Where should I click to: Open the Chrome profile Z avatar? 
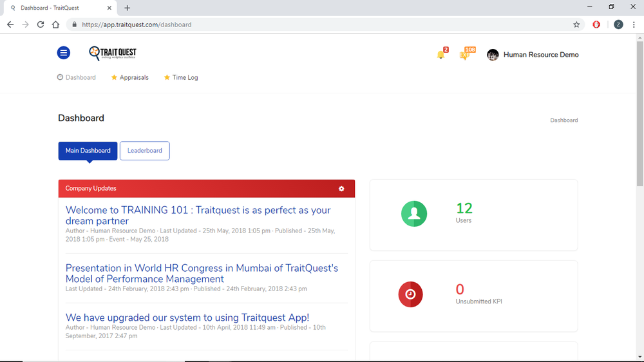618,24
